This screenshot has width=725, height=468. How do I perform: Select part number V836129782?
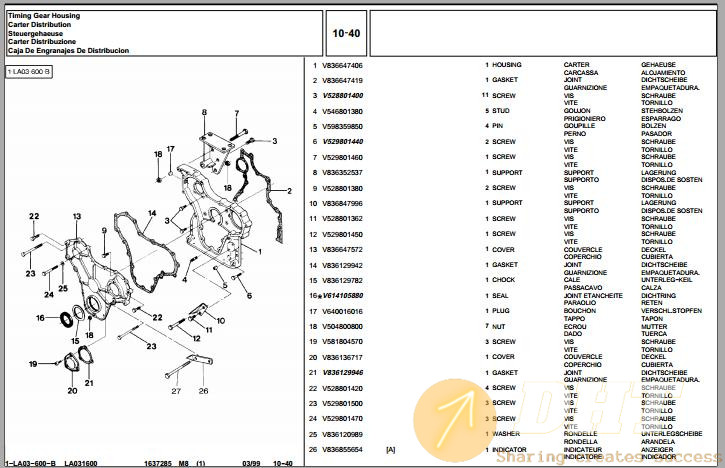click(x=342, y=280)
